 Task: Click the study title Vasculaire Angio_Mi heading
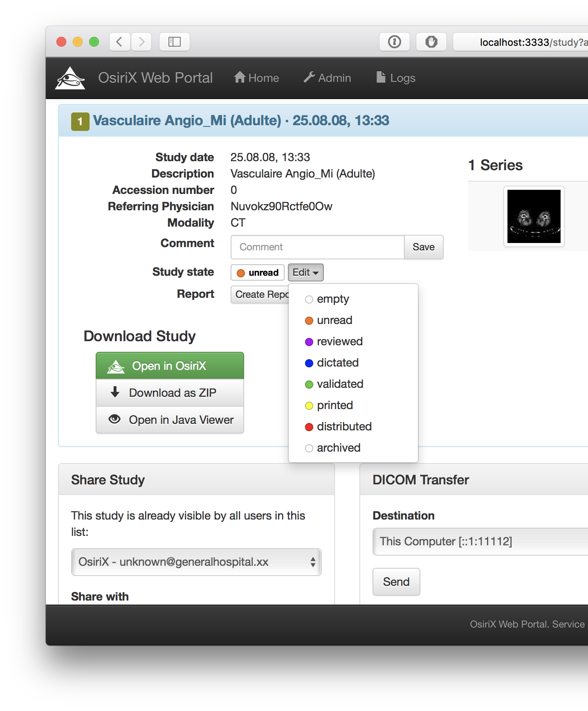(241, 120)
